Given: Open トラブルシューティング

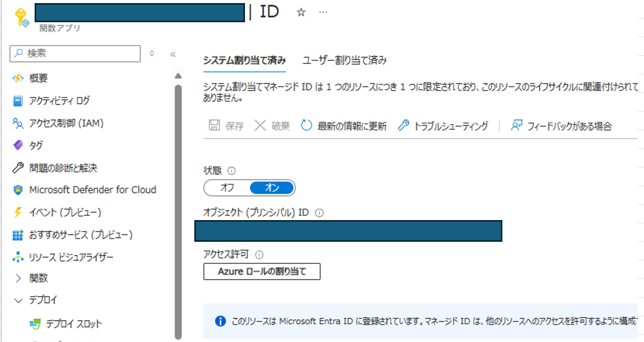Looking at the screenshot, I should tap(443, 126).
